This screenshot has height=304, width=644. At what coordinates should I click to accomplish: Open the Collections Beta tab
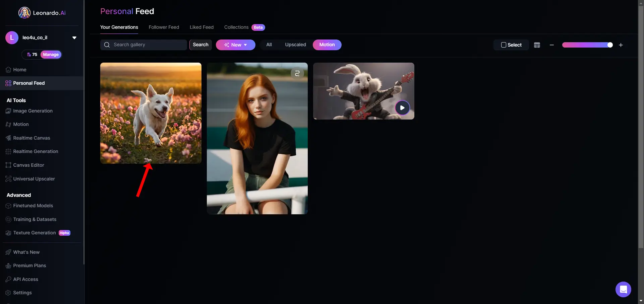[244, 27]
